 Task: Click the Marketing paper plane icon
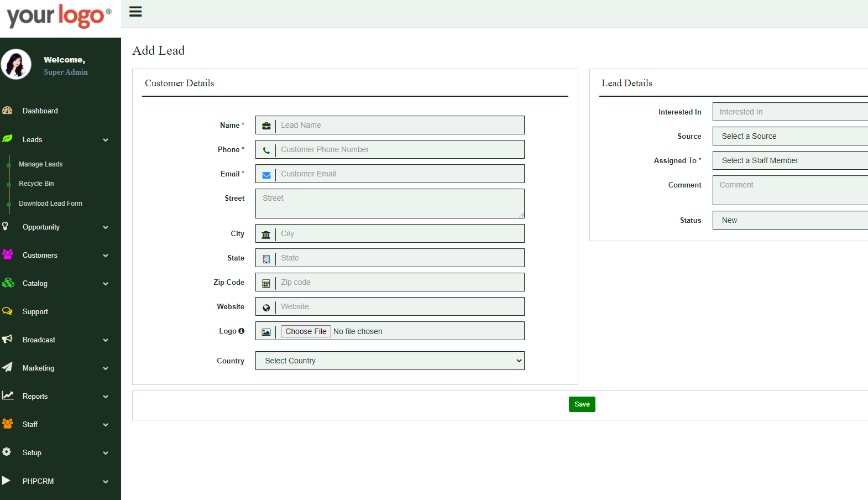pyautogui.click(x=7, y=367)
